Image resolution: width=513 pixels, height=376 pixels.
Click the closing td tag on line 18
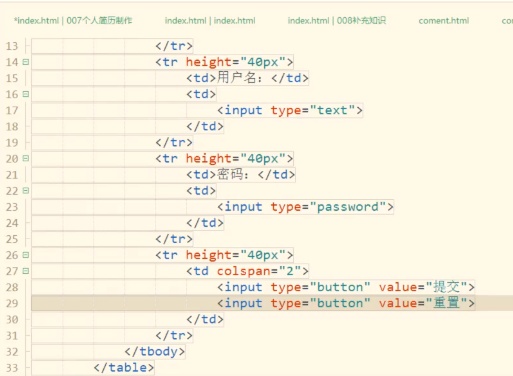(205, 127)
